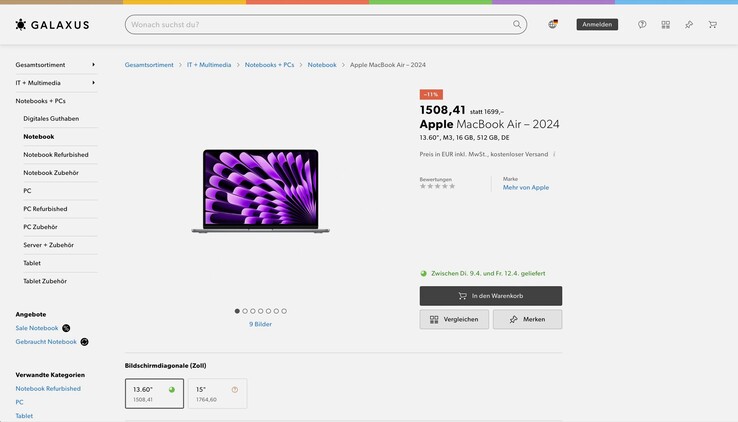This screenshot has height=422, width=738.
Task: Open the Tablet sidebar category
Action: (x=32, y=263)
